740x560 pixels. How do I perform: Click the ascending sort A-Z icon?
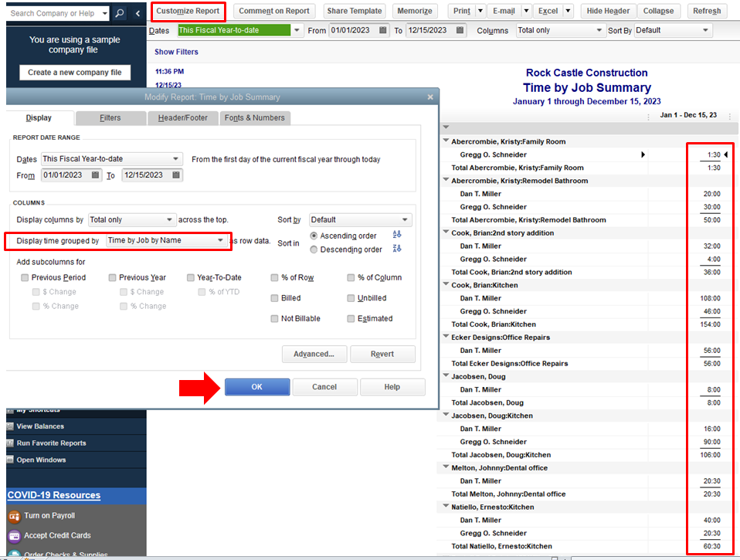397,235
